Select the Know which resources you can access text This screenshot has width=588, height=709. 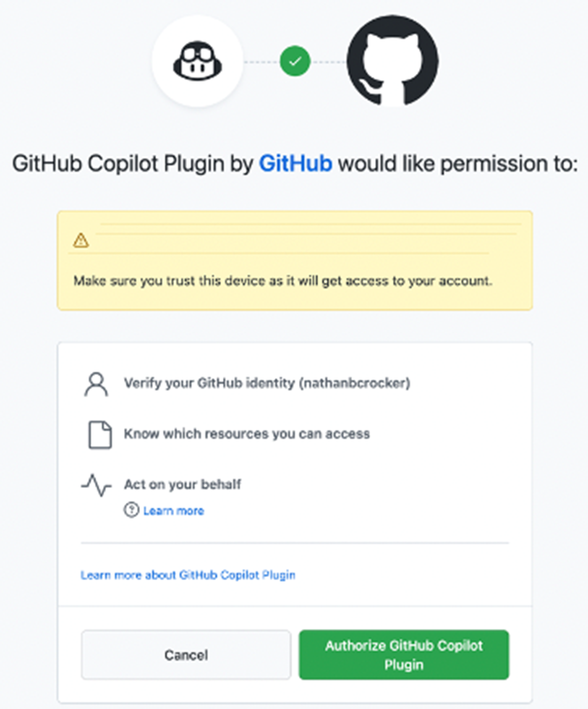point(247,434)
